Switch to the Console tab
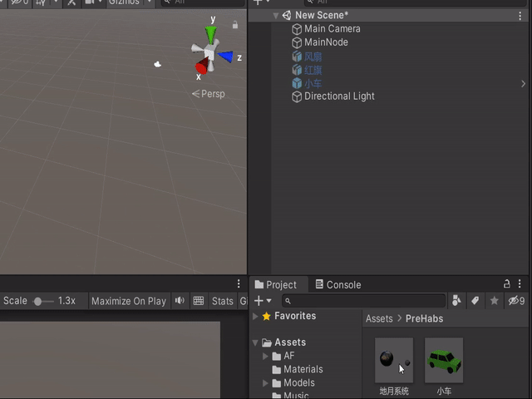The image size is (532, 399). point(338,284)
